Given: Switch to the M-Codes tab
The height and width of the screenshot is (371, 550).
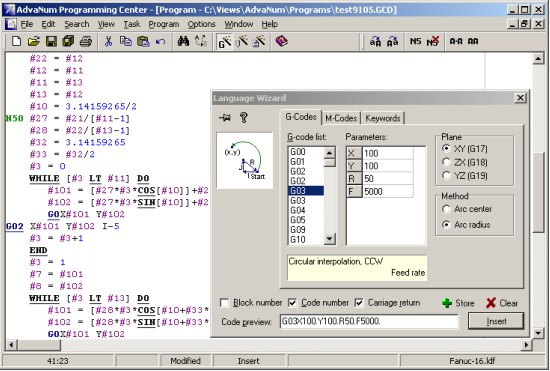Looking at the screenshot, I should tap(341, 119).
